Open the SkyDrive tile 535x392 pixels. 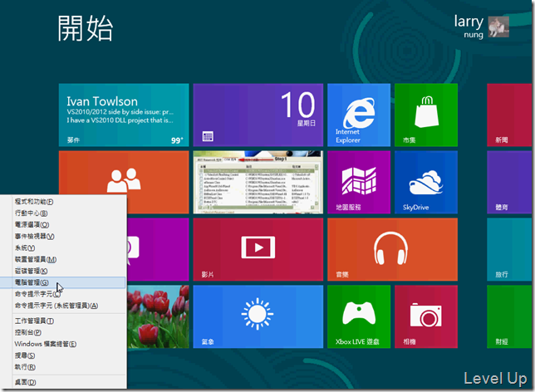426,182
